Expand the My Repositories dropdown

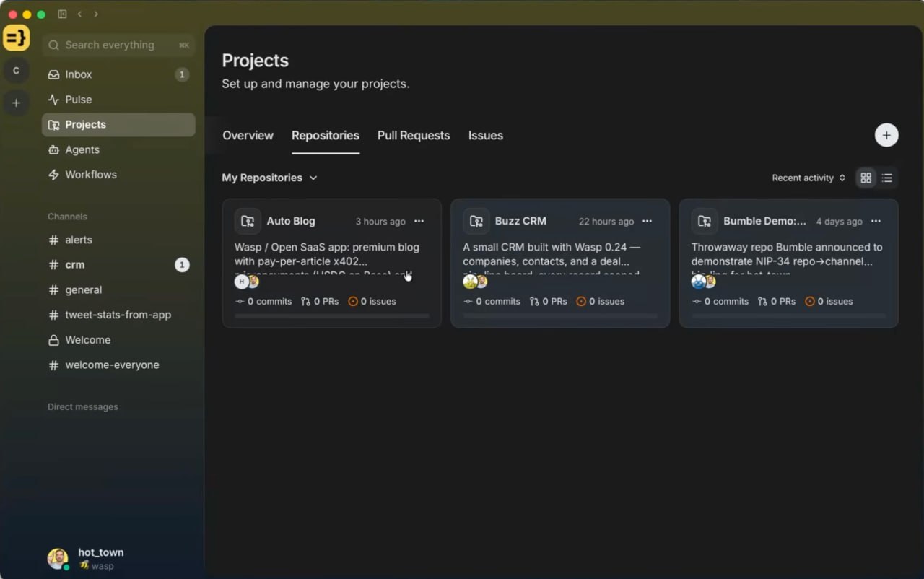269,178
